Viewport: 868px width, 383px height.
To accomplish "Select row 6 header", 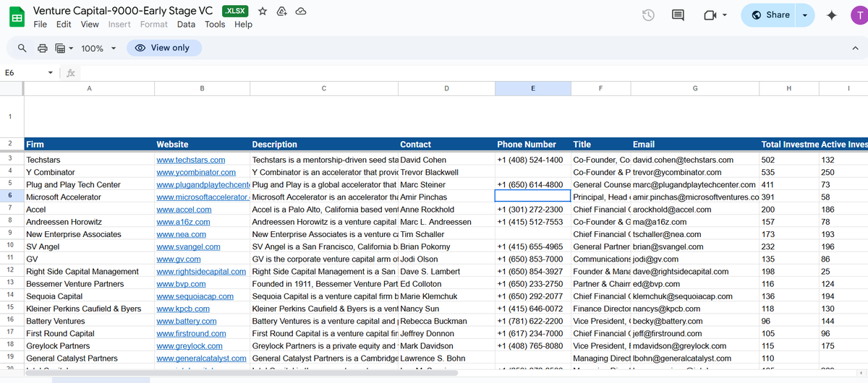I will tap(10, 197).
